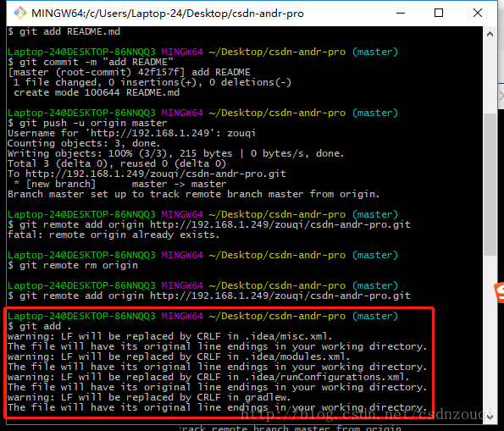Close the MINGW64 terminal window
The width and height of the screenshot is (504, 431).
(x=478, y=13)
